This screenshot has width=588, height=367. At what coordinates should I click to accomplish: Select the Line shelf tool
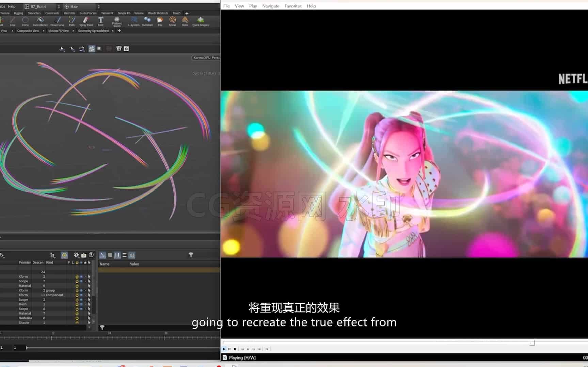point(13,21)
